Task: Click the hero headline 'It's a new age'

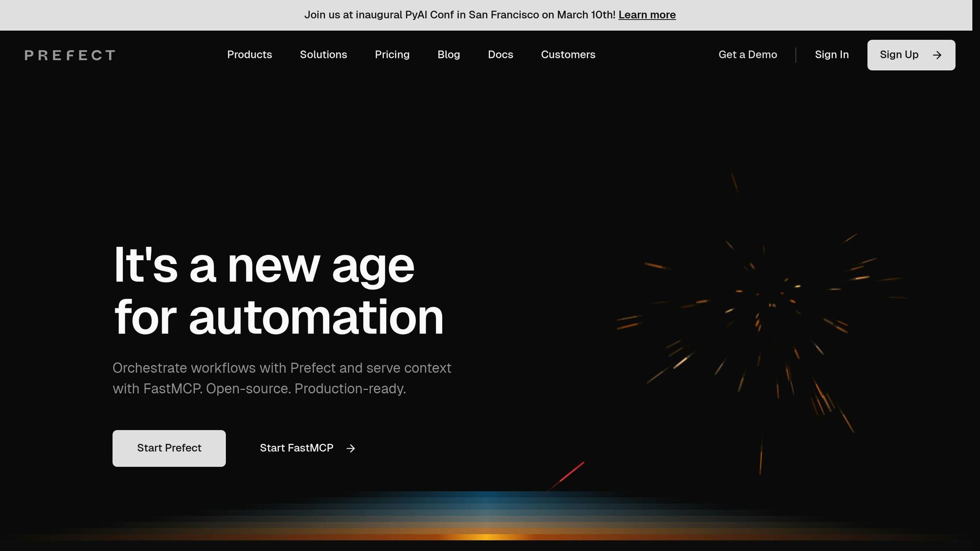Action: point(264,265)
